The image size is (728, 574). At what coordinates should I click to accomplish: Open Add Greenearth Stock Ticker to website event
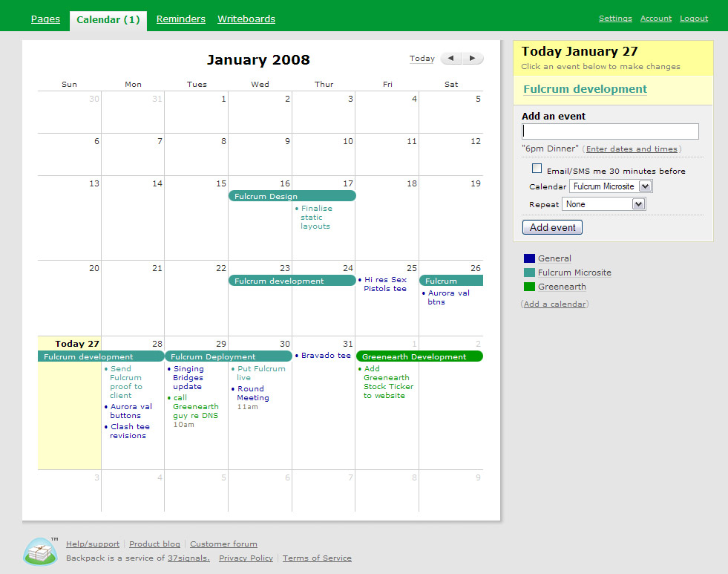point(388,382)
